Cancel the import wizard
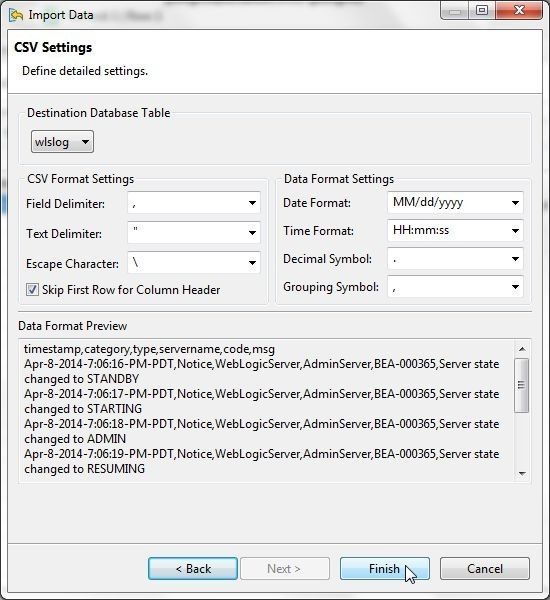This screenshot has height=600, width=550. point(485,569)
